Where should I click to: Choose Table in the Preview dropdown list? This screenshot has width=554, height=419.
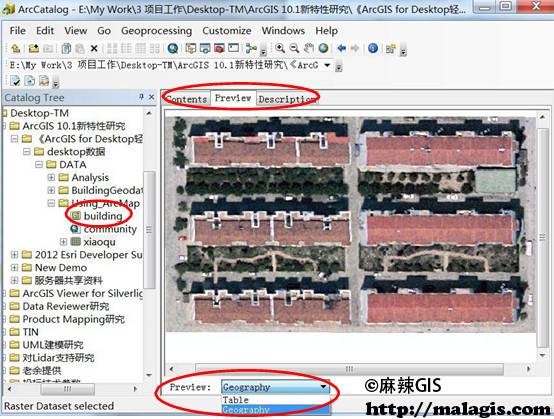tap(275, 400)
